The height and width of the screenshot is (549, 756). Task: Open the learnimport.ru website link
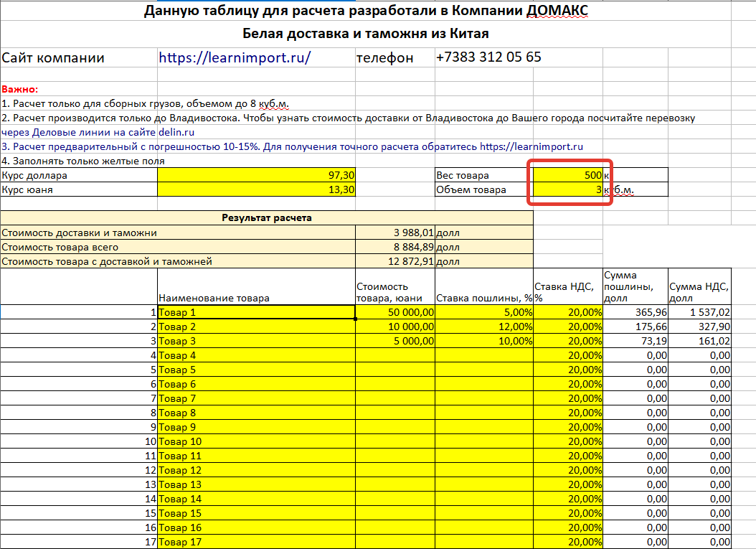215,57
